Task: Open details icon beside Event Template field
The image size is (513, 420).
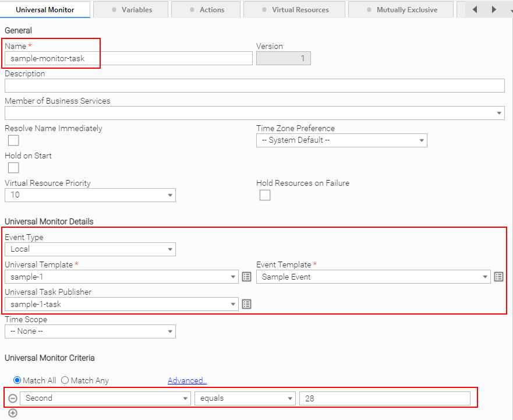Action: click(x=498, y=277)
